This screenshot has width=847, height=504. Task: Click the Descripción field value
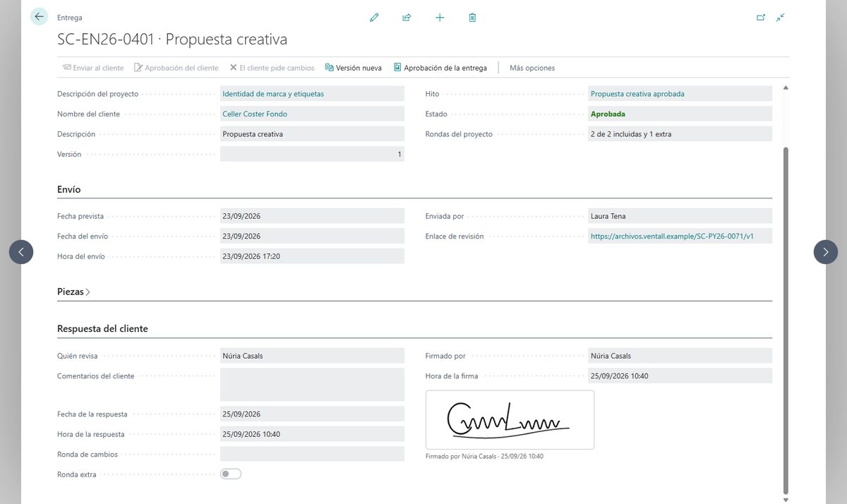(312, 134)
